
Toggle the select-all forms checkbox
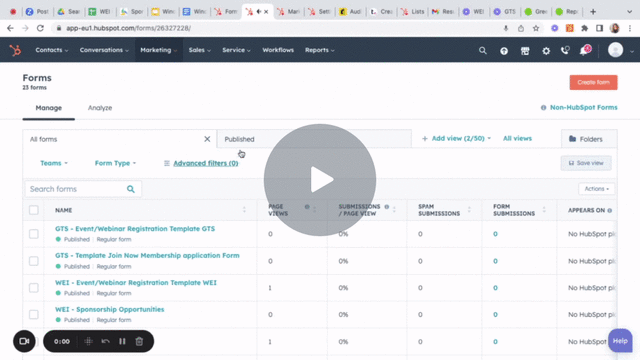(34, 210)
